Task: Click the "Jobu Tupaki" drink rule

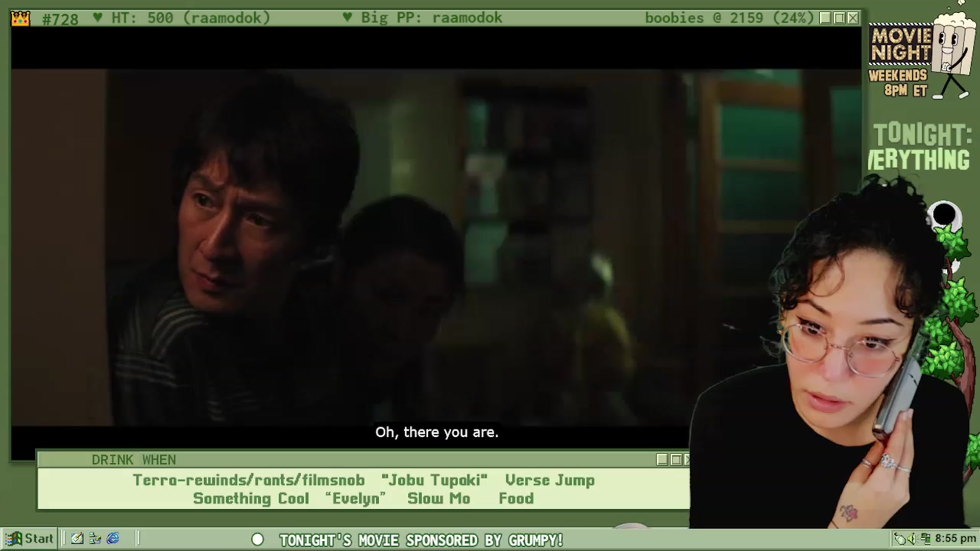Action: pos(434,480)
